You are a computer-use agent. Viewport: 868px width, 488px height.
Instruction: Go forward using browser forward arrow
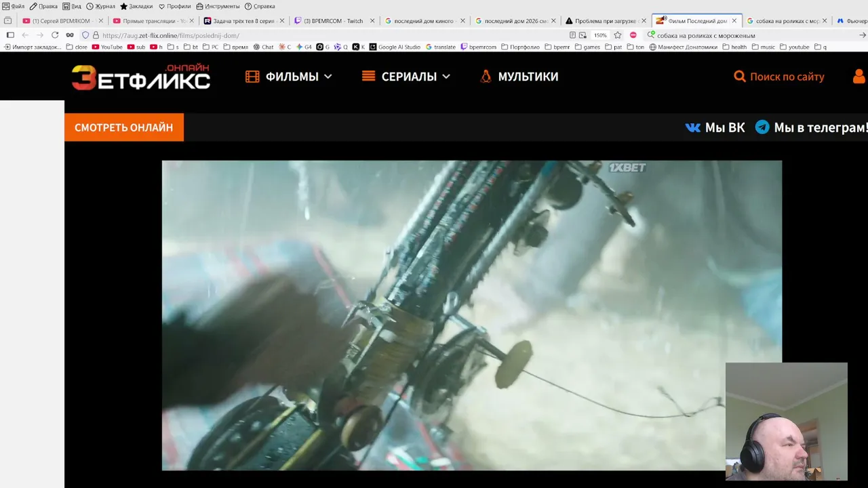pos(40,35)
